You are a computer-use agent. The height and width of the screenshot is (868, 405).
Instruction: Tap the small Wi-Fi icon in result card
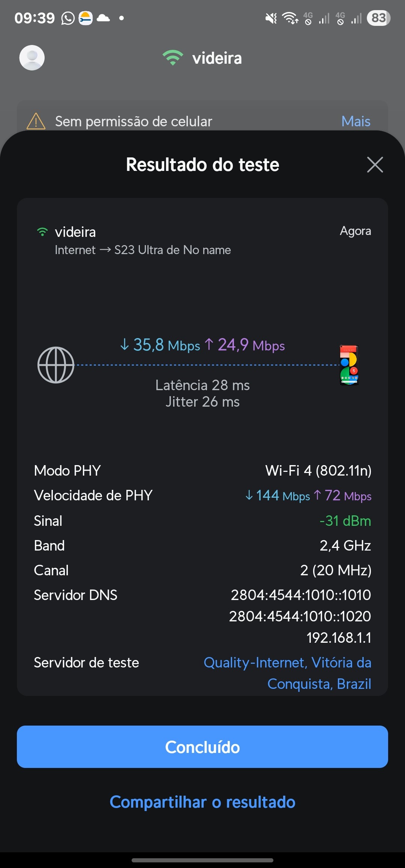pos(42,232)
